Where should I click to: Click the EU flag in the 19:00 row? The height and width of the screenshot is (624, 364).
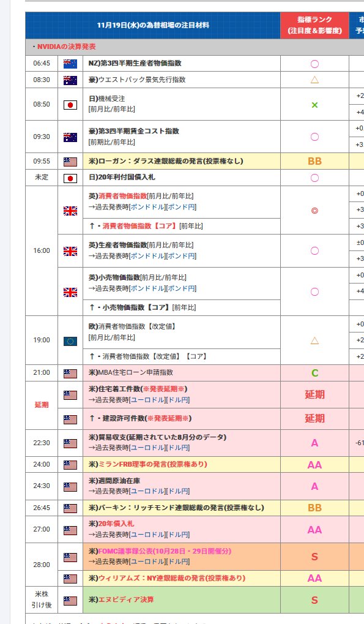tap(70, 341)
